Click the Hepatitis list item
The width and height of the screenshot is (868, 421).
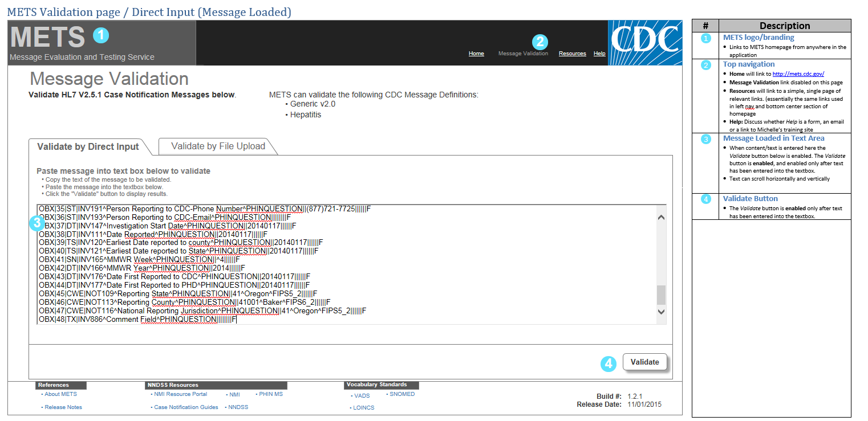coord(306,115)
